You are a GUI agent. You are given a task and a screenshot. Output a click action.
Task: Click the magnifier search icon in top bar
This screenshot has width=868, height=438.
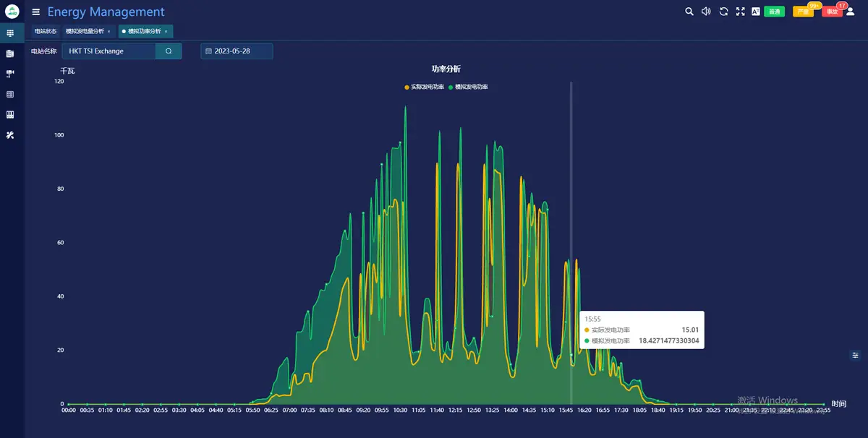(689, 12)
